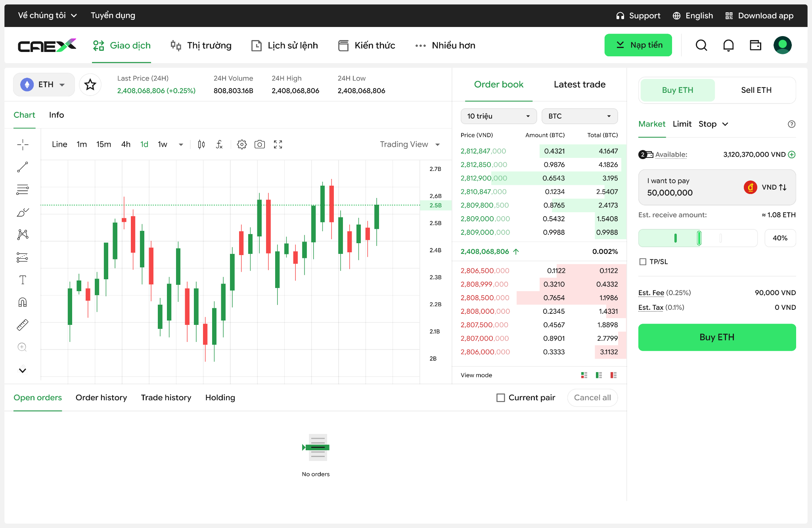812x528 pixels.
Task: Switch to Buy ETH side
Action: pos(678,90)
